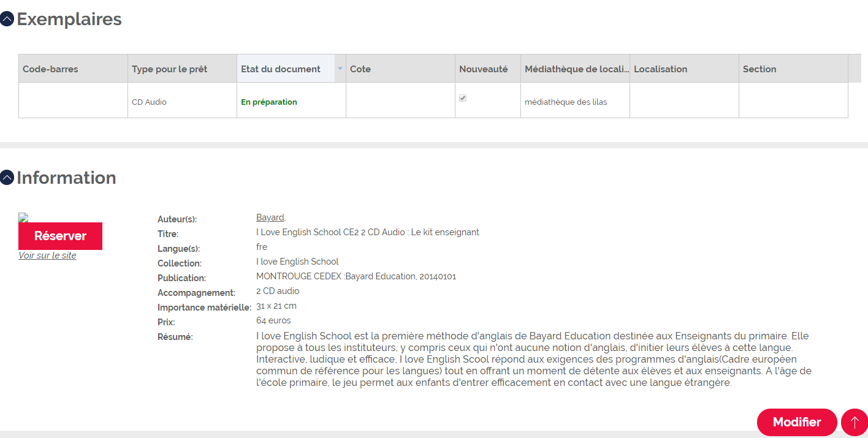Select the MONTROUGE CEDEX publication text
The height and width of the screenshot is (438, 868).
(356, 276)
